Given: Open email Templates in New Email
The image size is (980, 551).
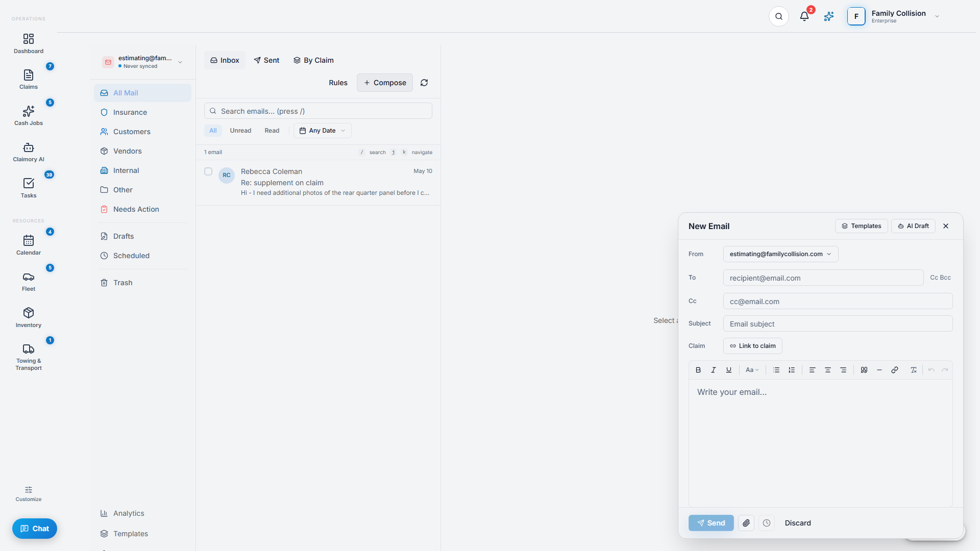Looking at the screenshot, I should (x=862, y=226).
